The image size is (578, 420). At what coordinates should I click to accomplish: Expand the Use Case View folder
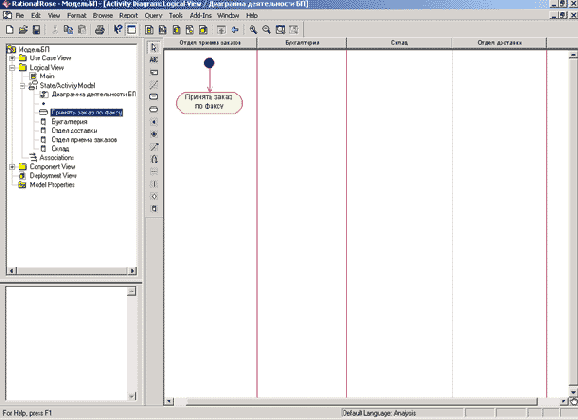pos(12,58)
